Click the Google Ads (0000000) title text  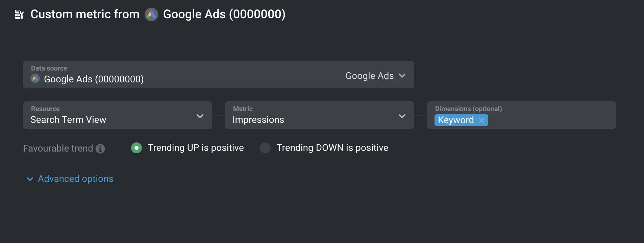224,15
